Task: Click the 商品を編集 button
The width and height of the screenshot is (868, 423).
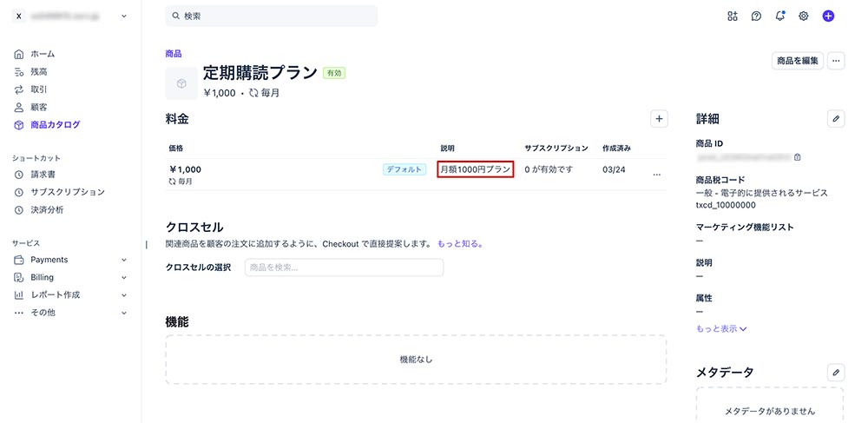Action: click(x=797, y=61)
